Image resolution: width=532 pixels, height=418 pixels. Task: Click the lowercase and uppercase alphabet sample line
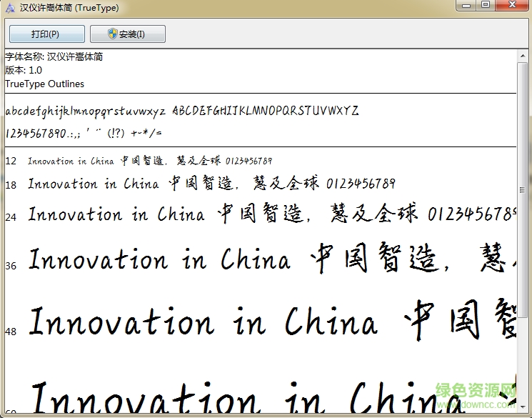[182, 111]
